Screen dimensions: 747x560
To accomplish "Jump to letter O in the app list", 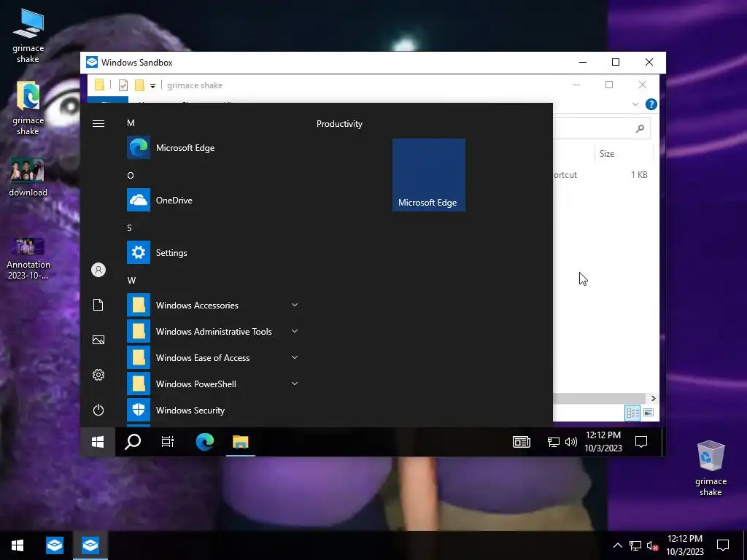I will click(x=131, y=175).
